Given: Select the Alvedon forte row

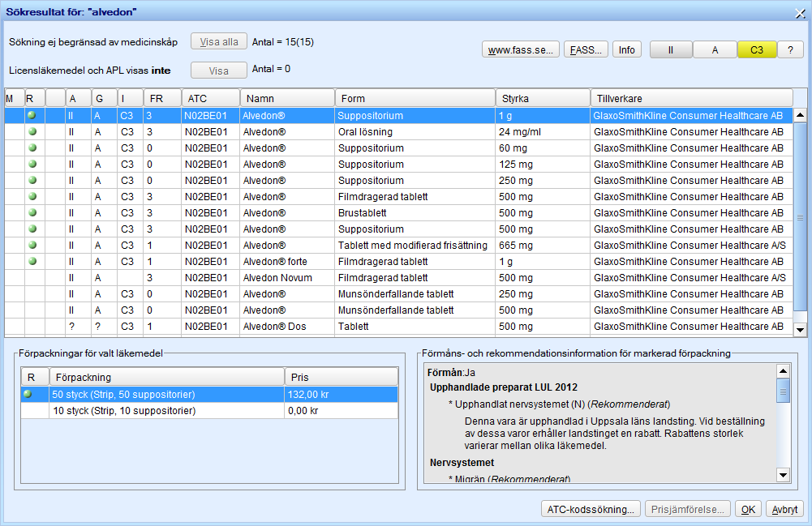Looking at the screenshot, I should point(398,261).
